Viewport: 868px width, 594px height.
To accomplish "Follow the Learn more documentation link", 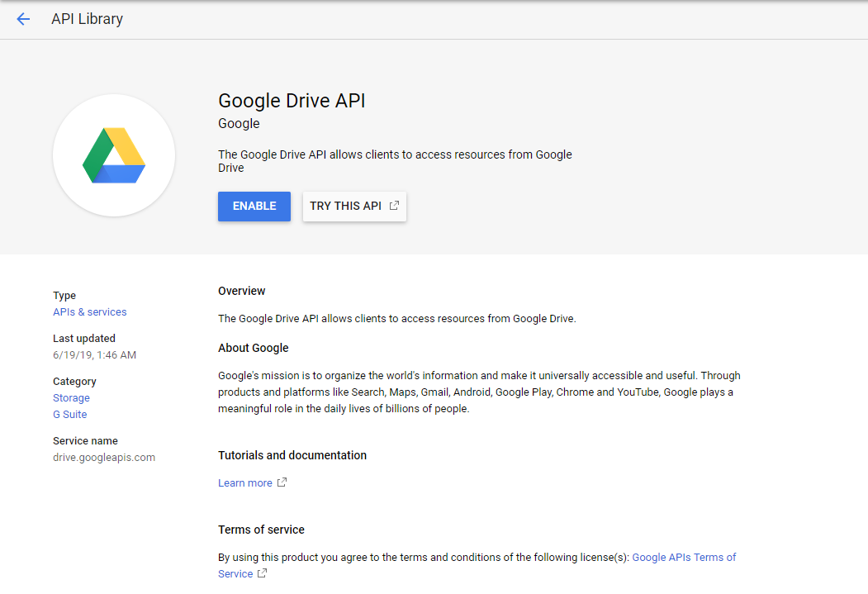I will 244,483.
